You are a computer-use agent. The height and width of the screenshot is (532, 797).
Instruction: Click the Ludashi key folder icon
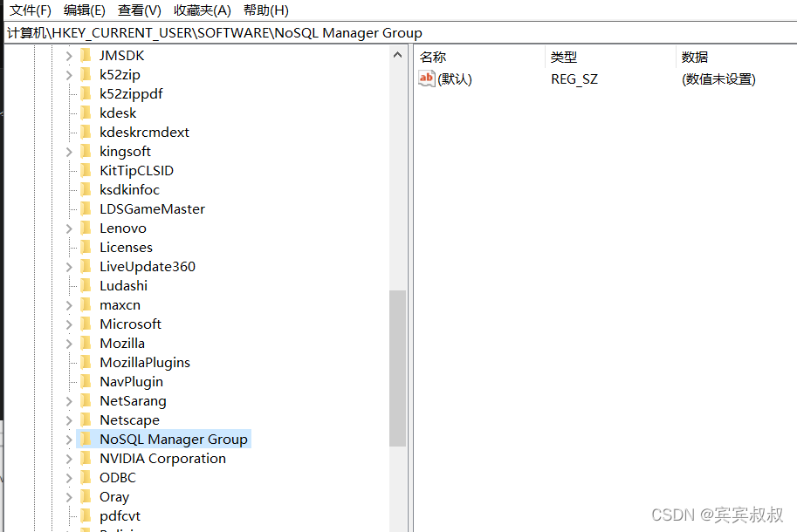tap(86, 285)
